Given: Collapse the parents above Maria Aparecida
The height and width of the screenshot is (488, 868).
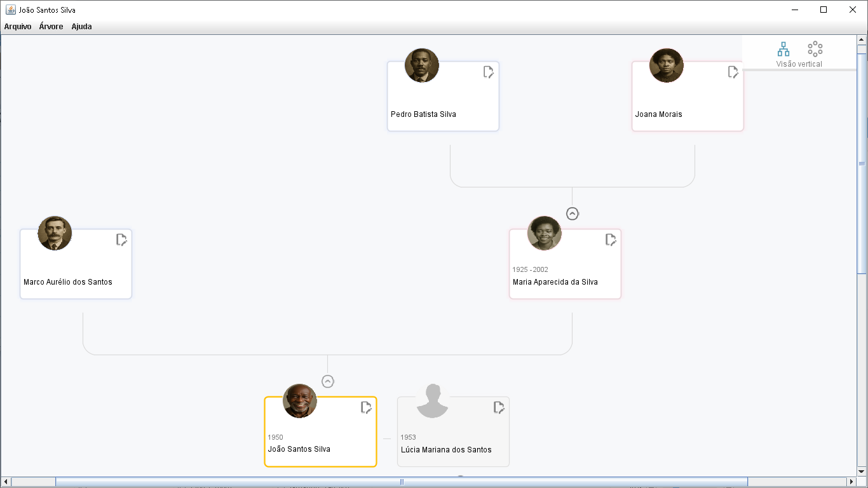Looking at the screenshot, I should (572, 213).
